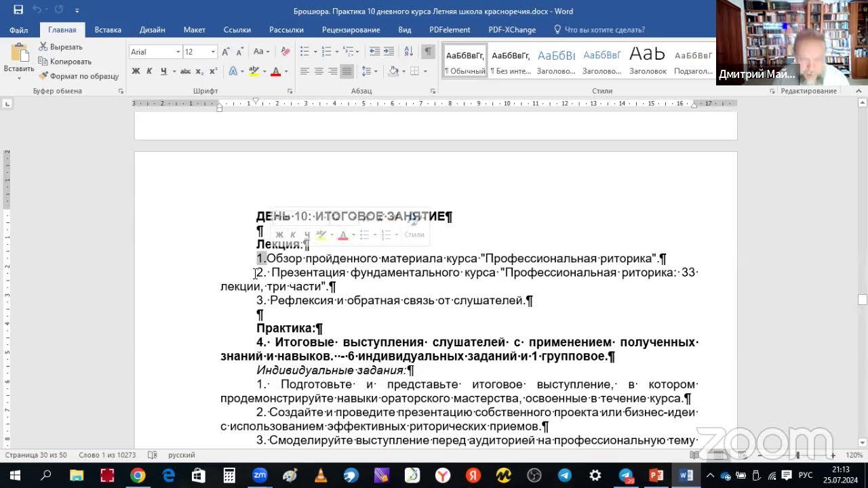Screen dimensions: 868x488
Task: Open the spelling check status icon
Action: coord(153,455)
